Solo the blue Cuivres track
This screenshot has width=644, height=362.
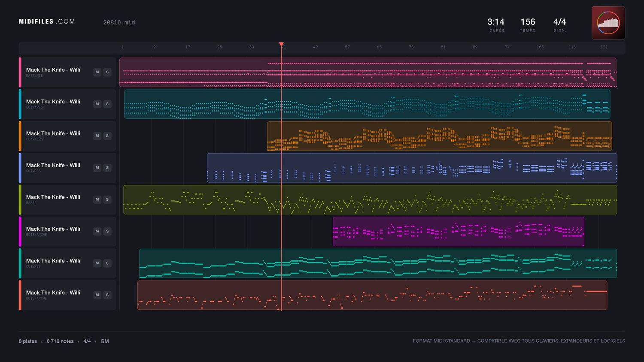point(107,168)
